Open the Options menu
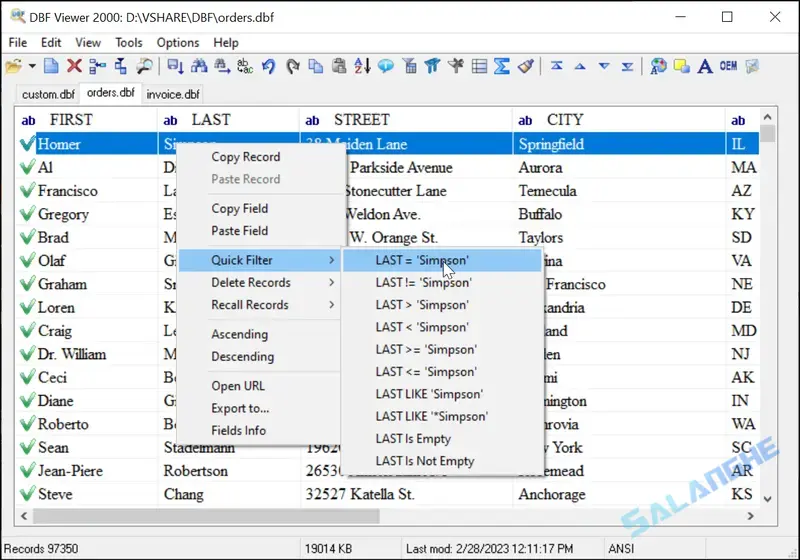The height and width of the screenshot is (560, 800). click(x=178, y=42)
